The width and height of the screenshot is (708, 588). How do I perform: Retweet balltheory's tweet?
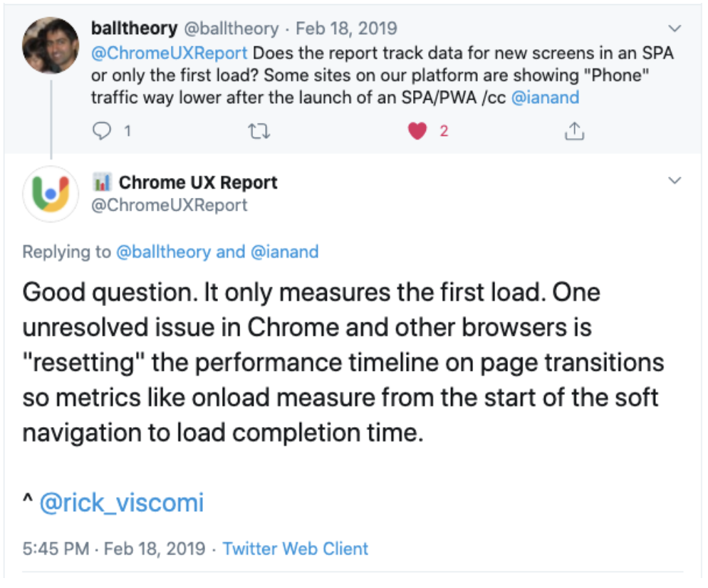259,131
